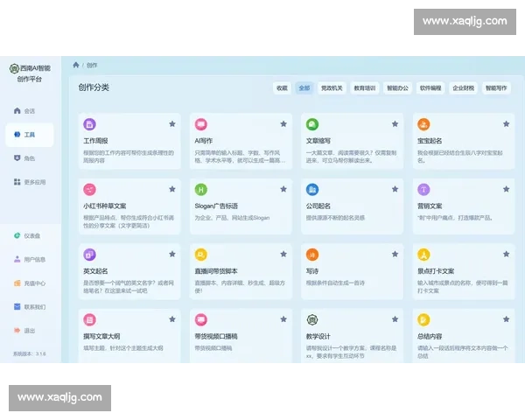Click the 直播间带货脚本 yellow icon
The height and width of the screenshot is (420, 525).
pyautogui.click(x=201, y=255)
